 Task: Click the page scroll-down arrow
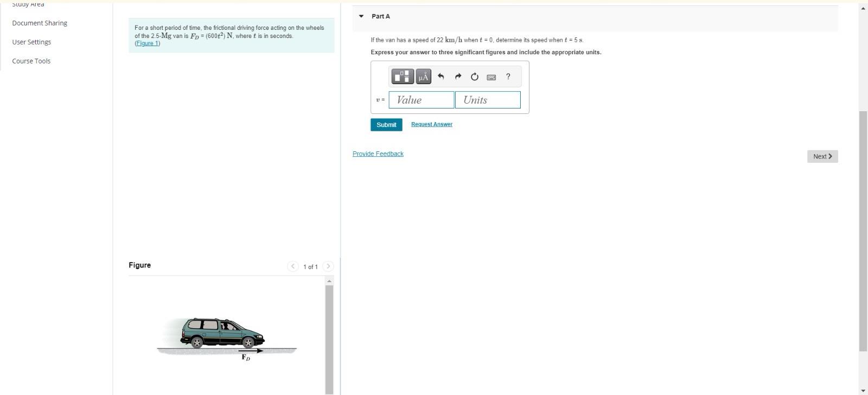tap(863, 390)
